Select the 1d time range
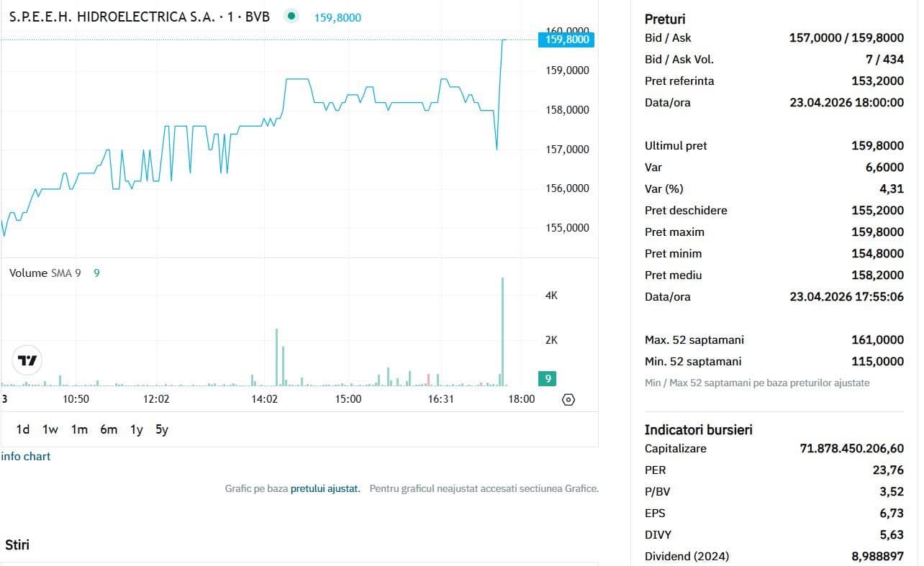 [x=23, y=429]
